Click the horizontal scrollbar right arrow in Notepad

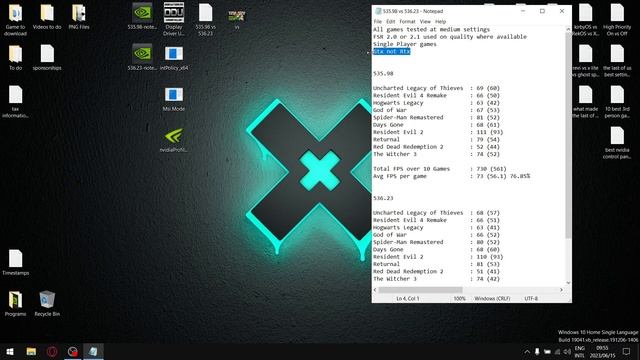tap(561, 290)
